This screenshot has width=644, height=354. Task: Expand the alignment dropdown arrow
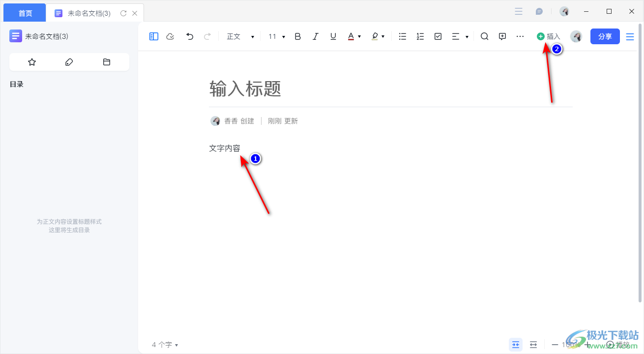[x=467, y=36]
